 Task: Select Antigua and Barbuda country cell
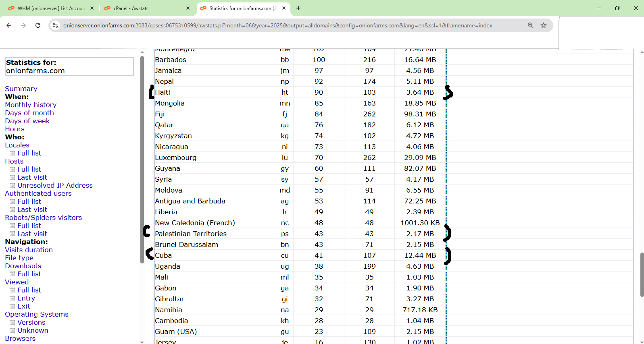click(x=215, y=201)
